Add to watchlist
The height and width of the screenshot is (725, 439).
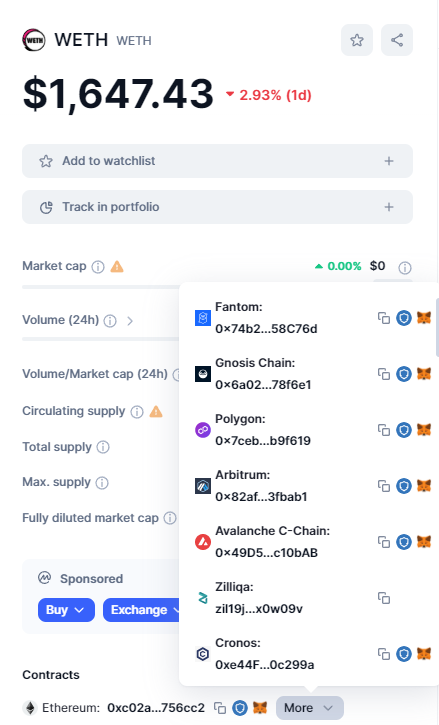pos(217,161)
